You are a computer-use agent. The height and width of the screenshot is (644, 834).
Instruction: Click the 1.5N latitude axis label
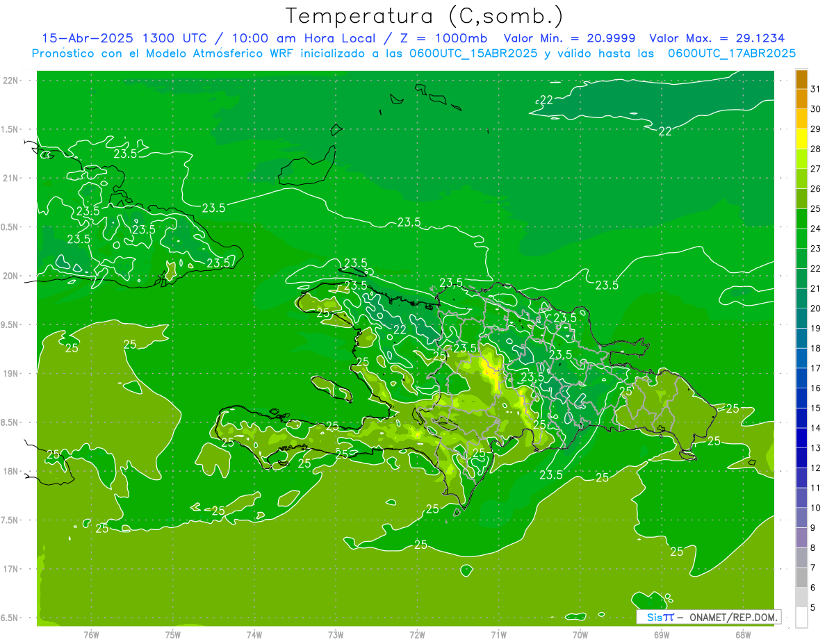[x=11, y=129]
